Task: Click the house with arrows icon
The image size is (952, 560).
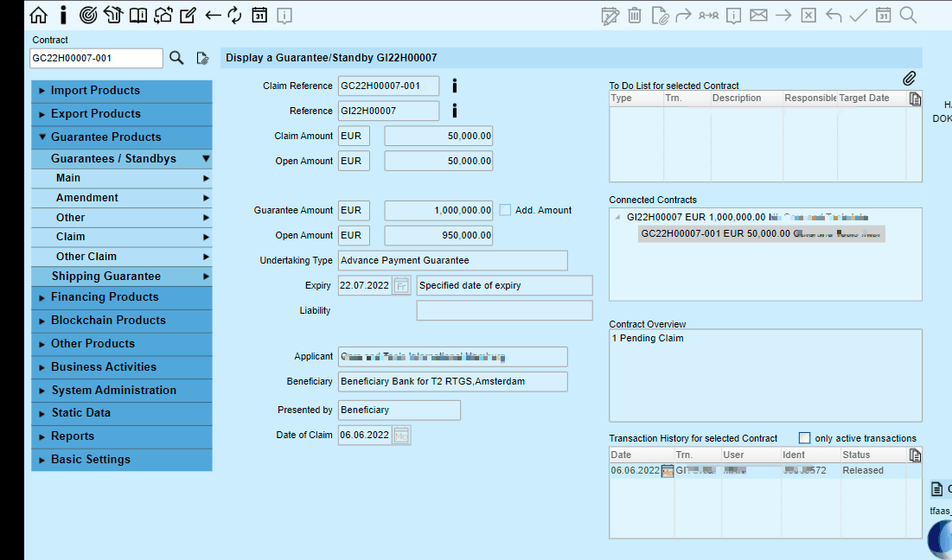Action: [x=113, y=16]
